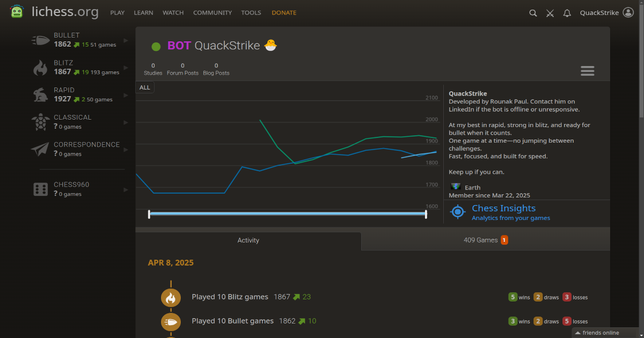
Task: Click the APR 8, 2025 date heading
Action: (171, 263)
